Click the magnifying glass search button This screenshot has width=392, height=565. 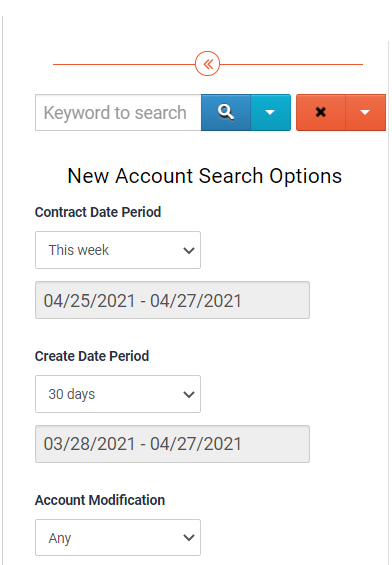pos(226,112)
